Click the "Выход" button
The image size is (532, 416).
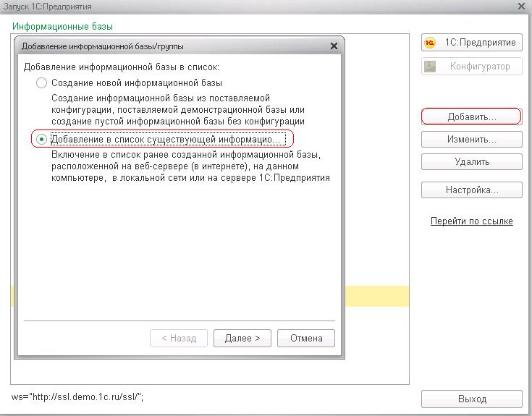pos(472,399)
